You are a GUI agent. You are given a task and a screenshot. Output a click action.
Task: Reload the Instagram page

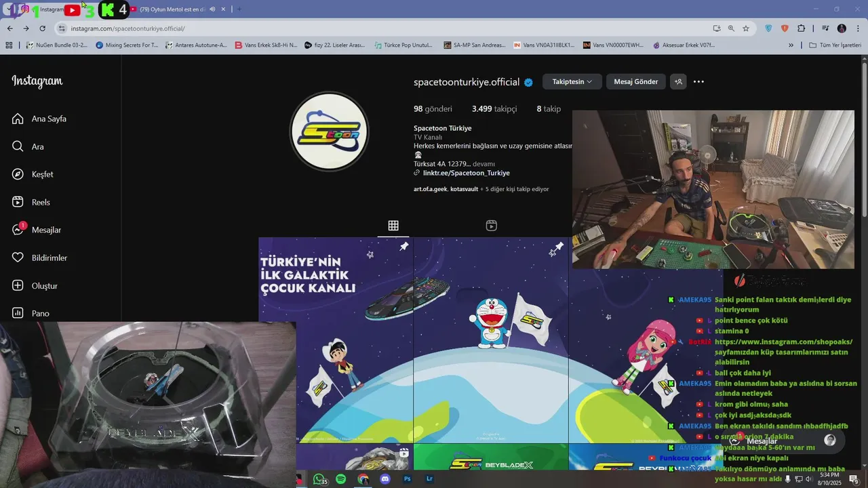(42, 28)
